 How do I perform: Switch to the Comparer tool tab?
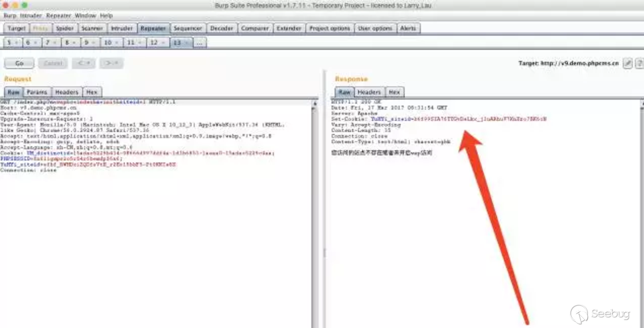[255, 28]
